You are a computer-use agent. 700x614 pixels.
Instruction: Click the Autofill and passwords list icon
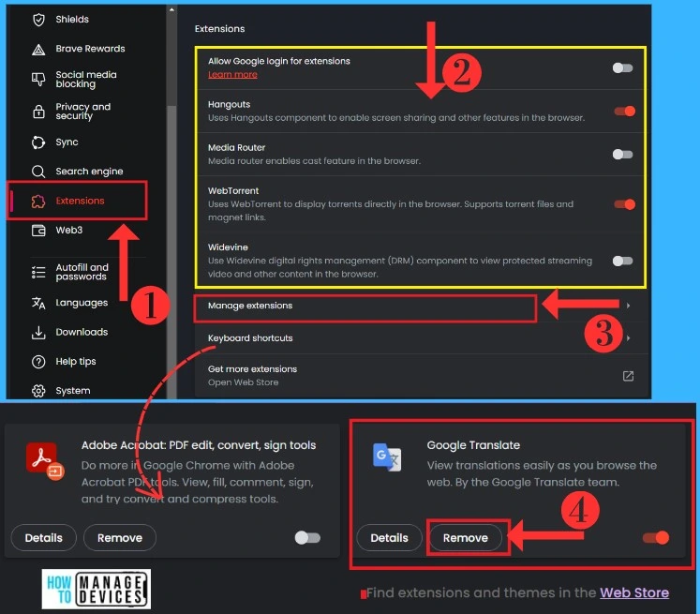coord(38,272)
